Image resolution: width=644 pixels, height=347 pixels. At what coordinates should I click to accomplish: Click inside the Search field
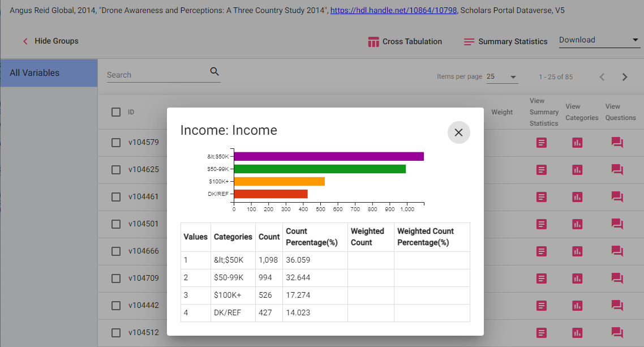pos(153,75)
